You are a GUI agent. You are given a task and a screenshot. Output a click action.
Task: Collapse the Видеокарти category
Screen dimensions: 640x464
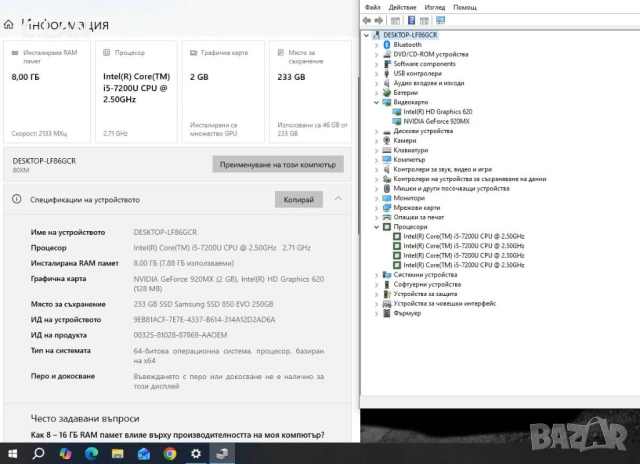pos(376,102)
